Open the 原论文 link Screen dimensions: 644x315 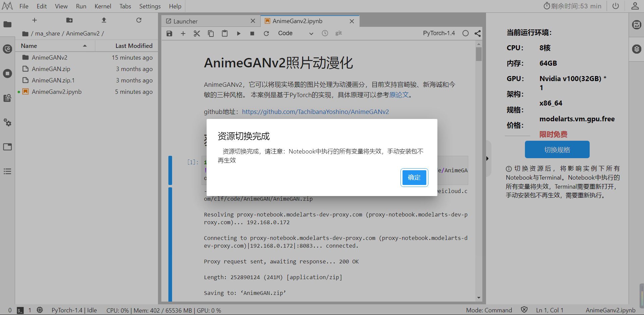pos(399,95)
